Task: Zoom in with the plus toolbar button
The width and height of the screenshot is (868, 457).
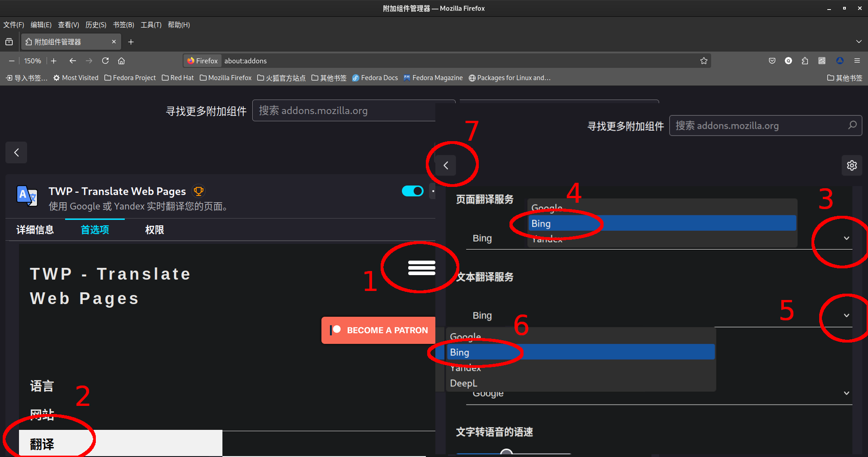Action: 54,61
